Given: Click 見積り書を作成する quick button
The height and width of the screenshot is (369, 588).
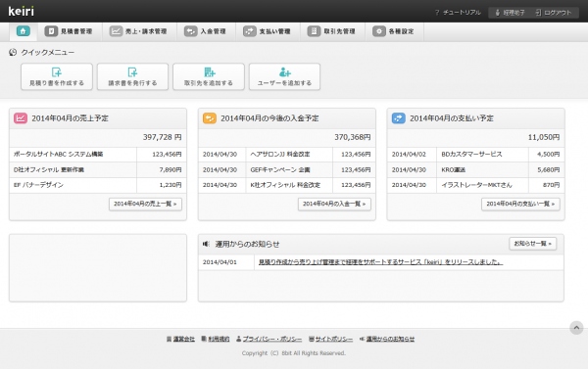Looking at the screenshot, I should pos(57,76).
